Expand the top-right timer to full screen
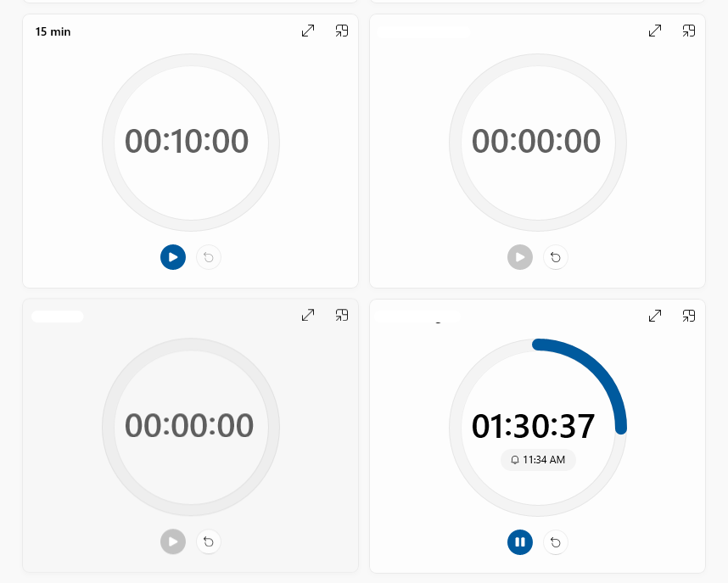This screenshot has width=728, height=583. click(x=654, y=31)
